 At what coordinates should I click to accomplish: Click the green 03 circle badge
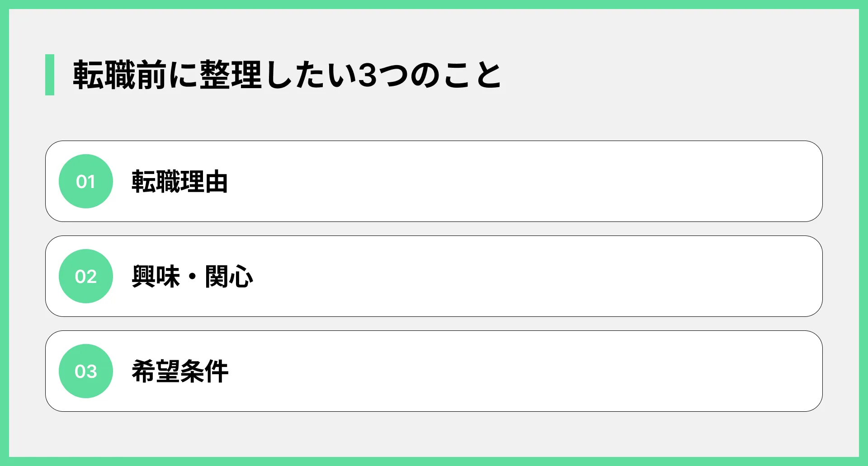86,371
